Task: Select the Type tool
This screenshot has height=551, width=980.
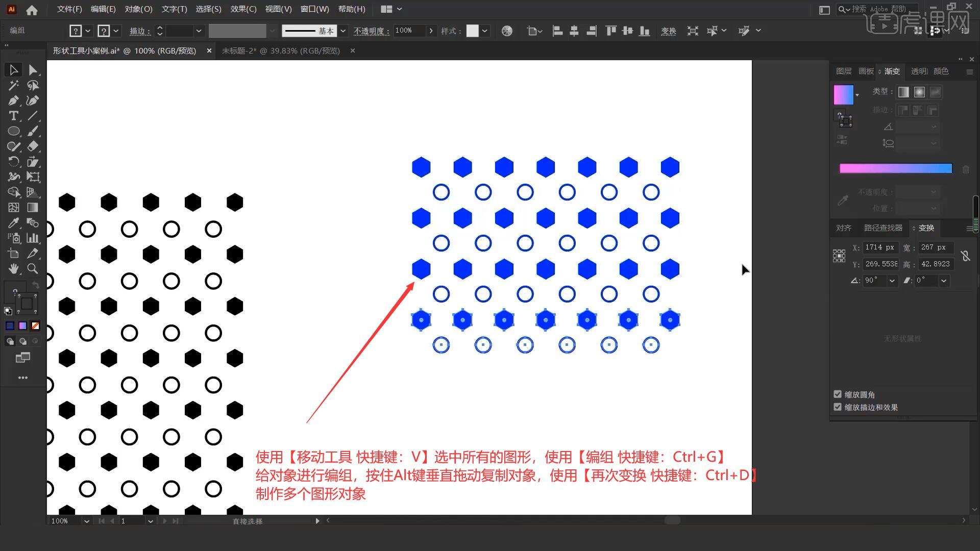Action: 14,116
